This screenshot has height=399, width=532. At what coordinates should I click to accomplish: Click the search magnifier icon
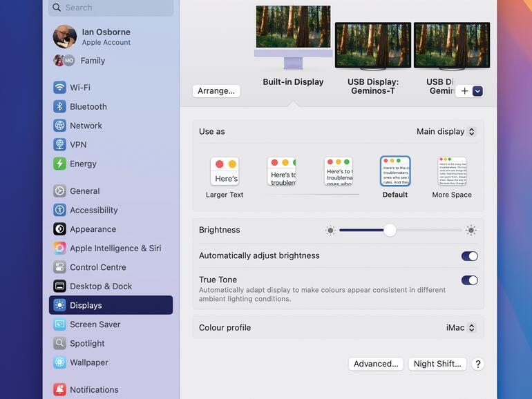pos(57,8)
